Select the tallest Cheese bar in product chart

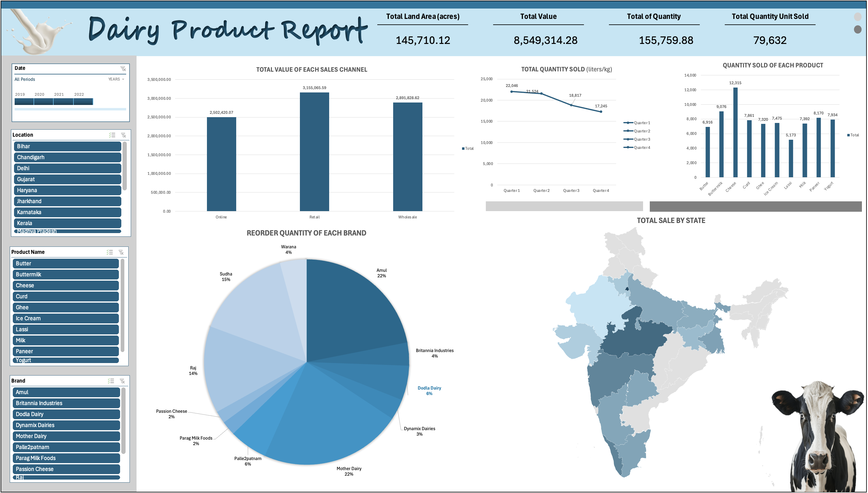735,132
